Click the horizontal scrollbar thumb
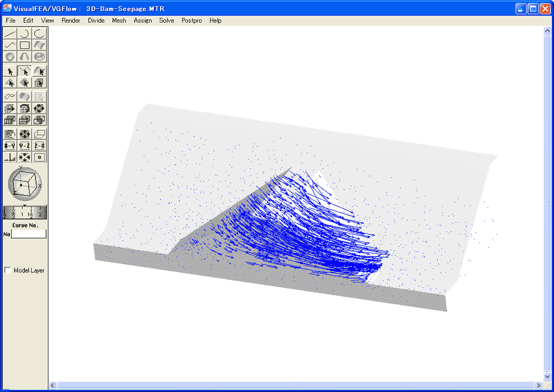Screen dimensions: 554x392 point(295,385)
